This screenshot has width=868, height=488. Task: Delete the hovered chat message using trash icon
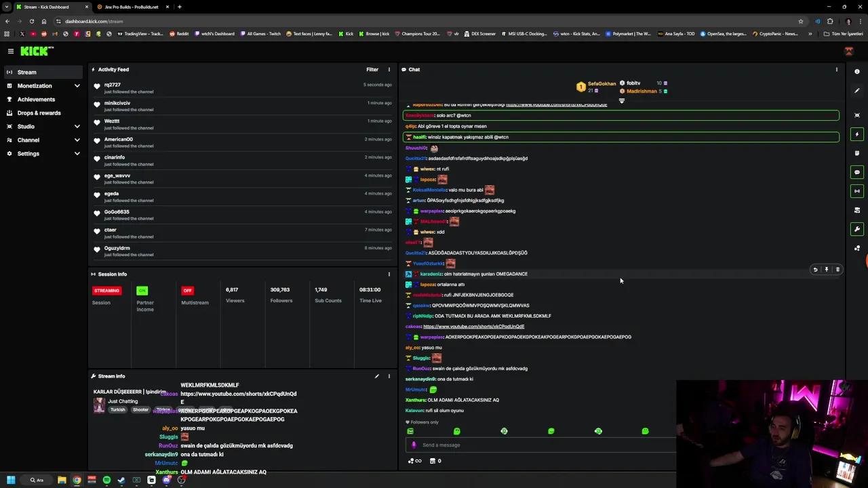pyautogui.click(x=837, y=270)
